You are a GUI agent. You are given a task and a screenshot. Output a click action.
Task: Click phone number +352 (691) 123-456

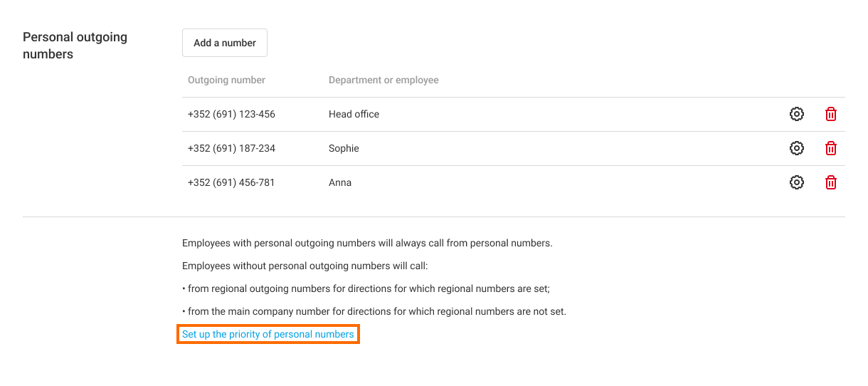[x=231, y=114]
